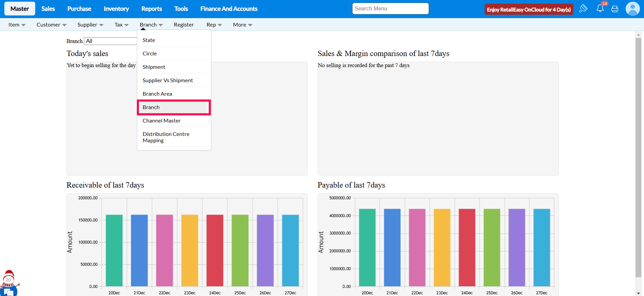
Task: Choose Channel Master menu entry
Action: 162,121
